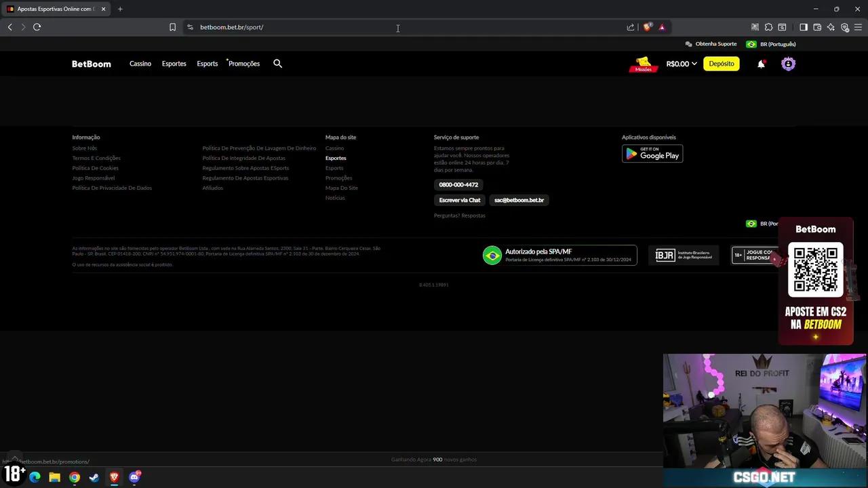The image size is (868, 488).
Task: Open the Política De Cookies link
Action: coord(95,167)
